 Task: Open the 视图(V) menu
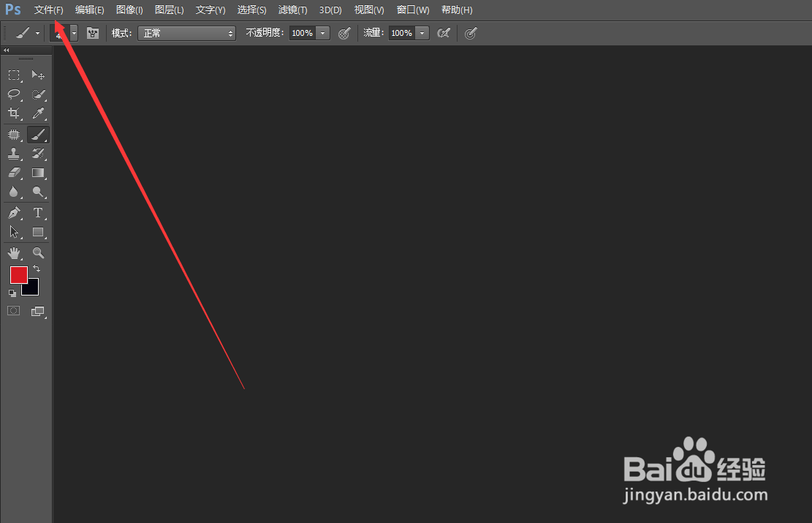point(369,10)
